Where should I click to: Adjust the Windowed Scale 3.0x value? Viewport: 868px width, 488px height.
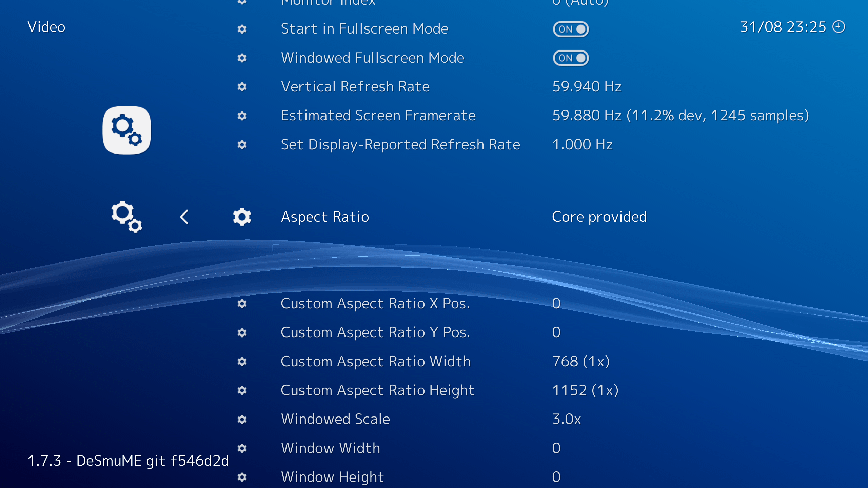coord(567,419)
